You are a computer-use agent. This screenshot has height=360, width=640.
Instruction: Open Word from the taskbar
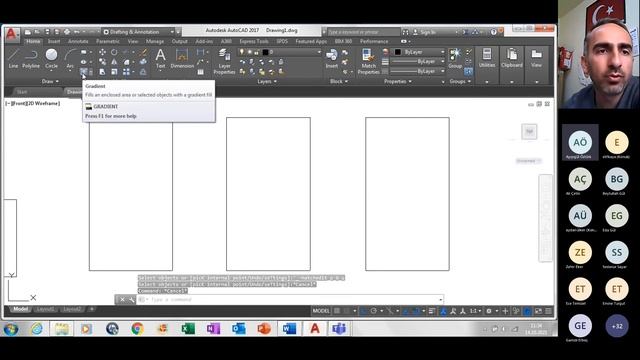click(x=289, y=329)
